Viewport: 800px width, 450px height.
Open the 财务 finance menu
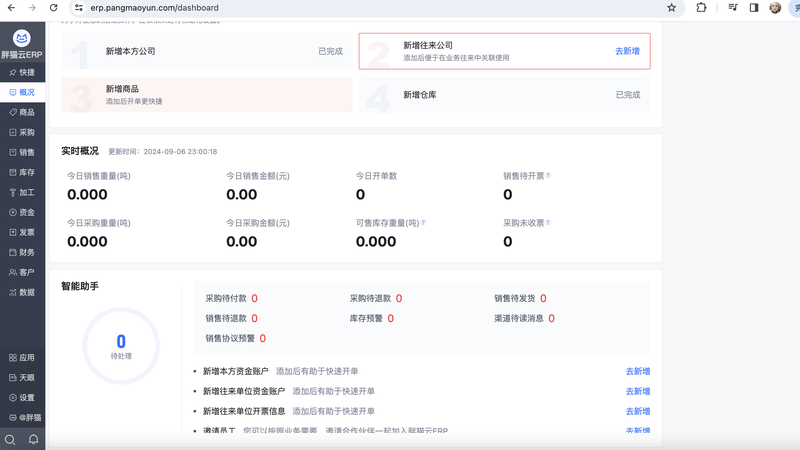point(22,252)
